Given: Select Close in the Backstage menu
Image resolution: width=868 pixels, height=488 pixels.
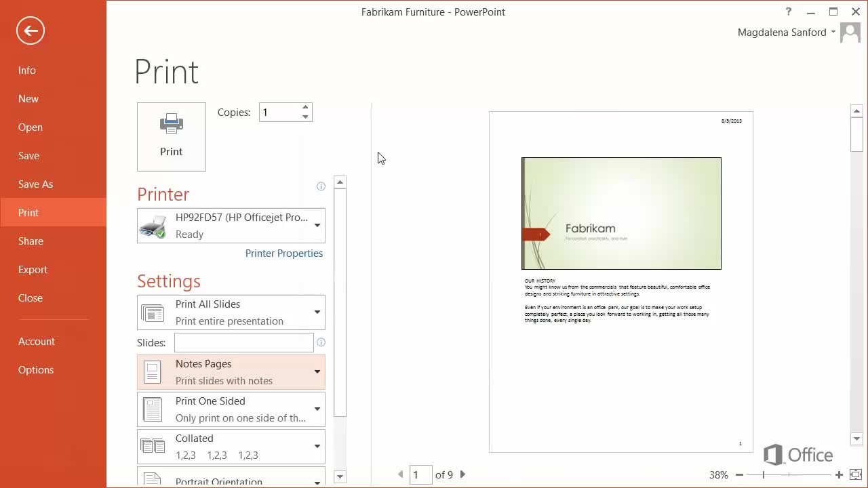Looking at the screenshot, I should (53, 298).
